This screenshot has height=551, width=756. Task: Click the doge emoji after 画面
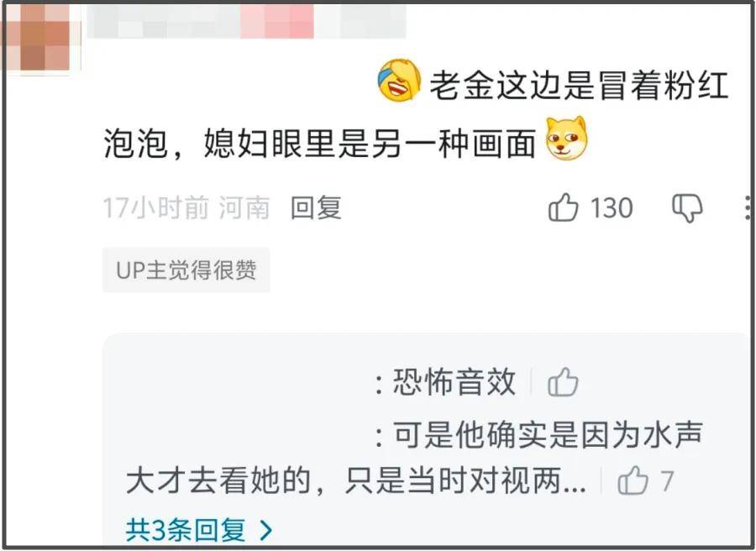point(566,139)
